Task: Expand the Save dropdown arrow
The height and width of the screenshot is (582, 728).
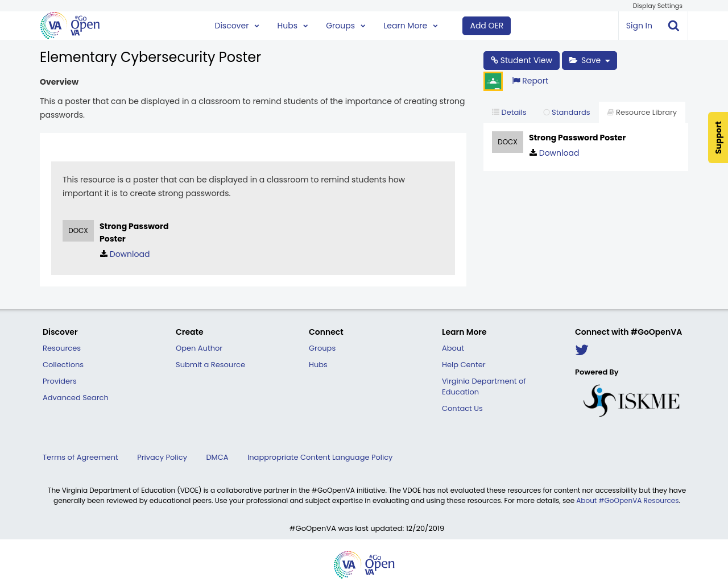Action: [x=607, y=59]
